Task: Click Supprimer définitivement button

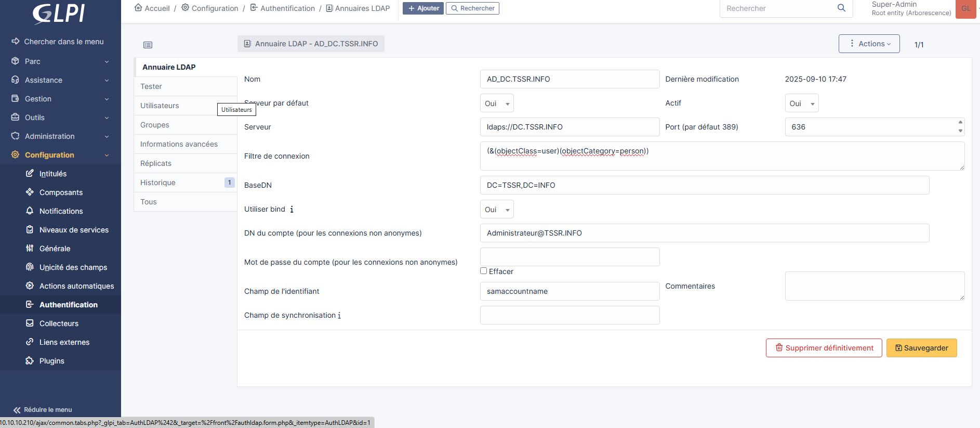Action: 824,348
